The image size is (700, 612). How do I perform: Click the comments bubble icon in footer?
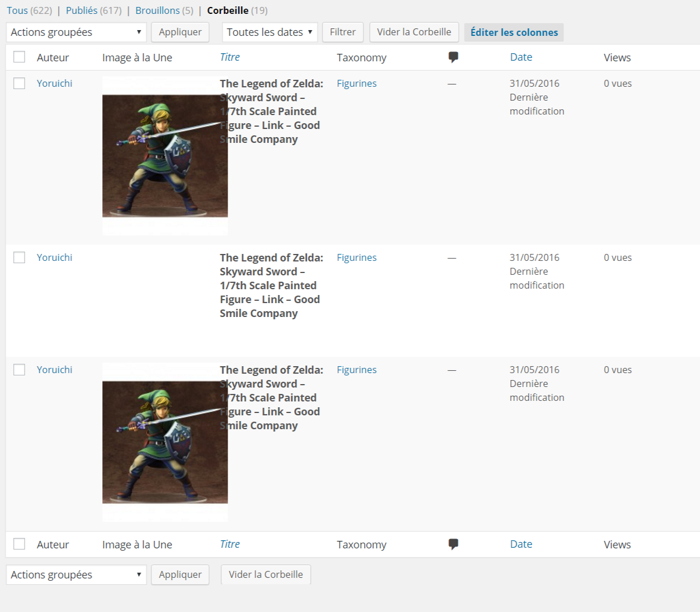click(x=453, y=544)
